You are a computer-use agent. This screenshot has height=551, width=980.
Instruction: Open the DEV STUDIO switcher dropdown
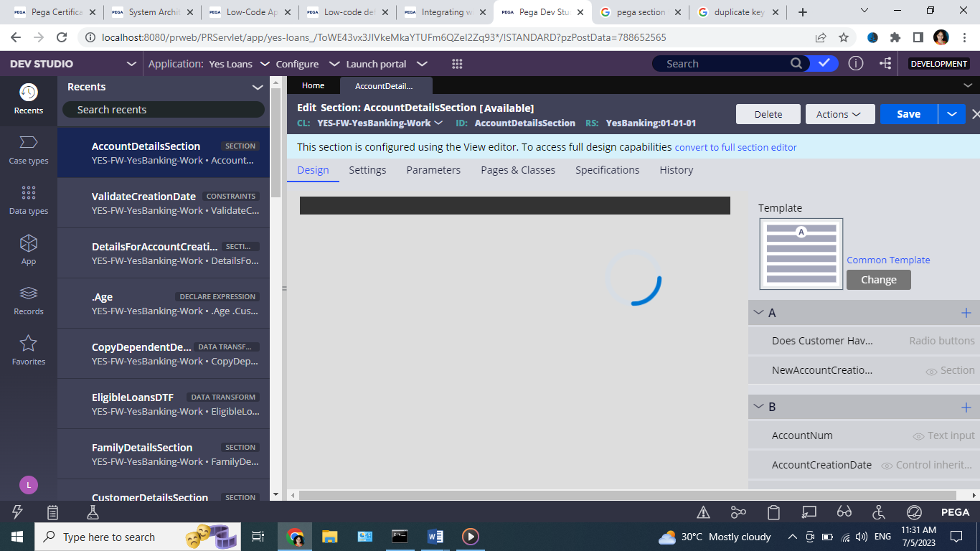point(131,64)
